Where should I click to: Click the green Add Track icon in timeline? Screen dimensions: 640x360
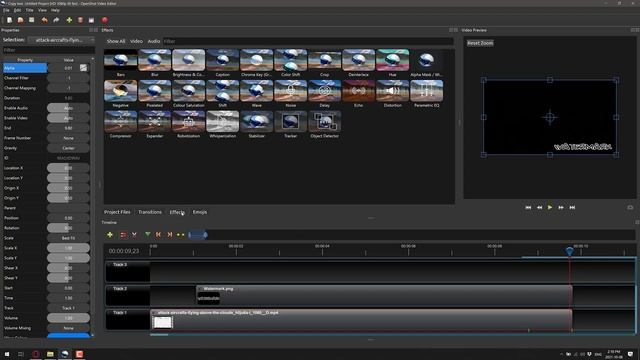pyautogui.click(x=110, y=235)
